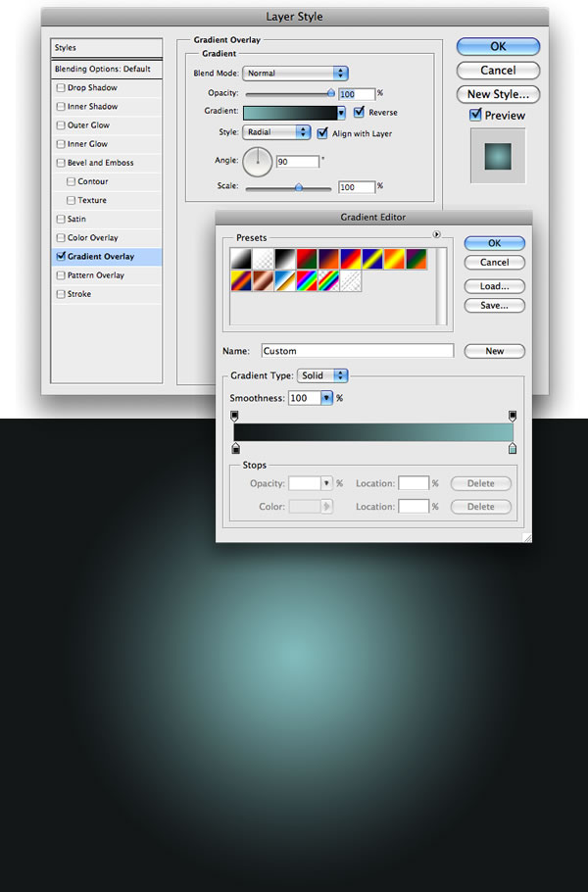Enable the Inner Shadow style checkbox
The height and width of the screenshot is (892, 588).
click(61, 107)
